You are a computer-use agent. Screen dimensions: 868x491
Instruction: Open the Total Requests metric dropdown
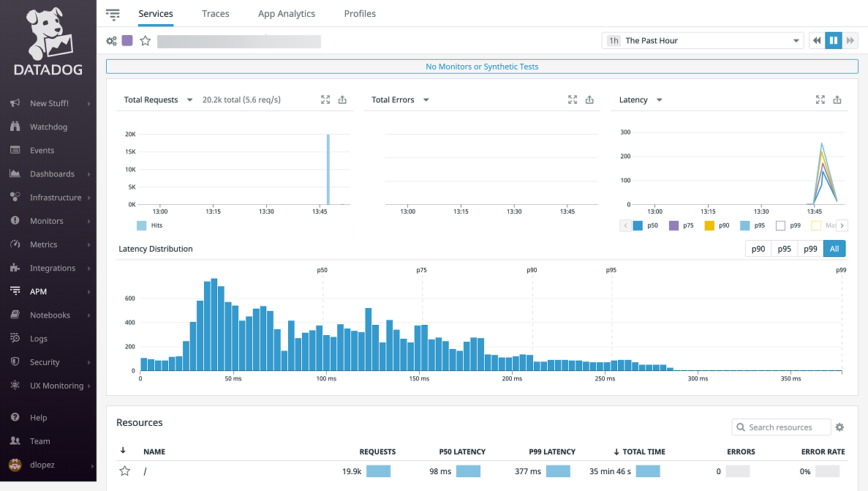point(190,100)
